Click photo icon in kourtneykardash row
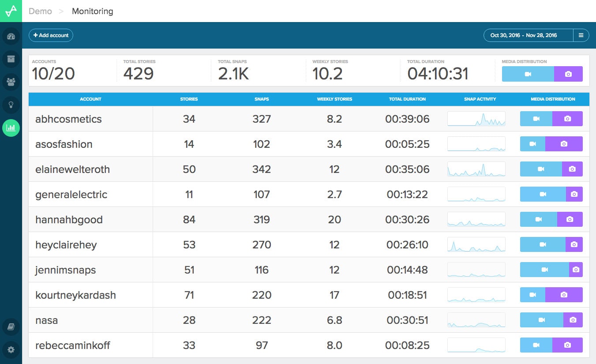This screenshot has width=596, height=364. [564, 295]
